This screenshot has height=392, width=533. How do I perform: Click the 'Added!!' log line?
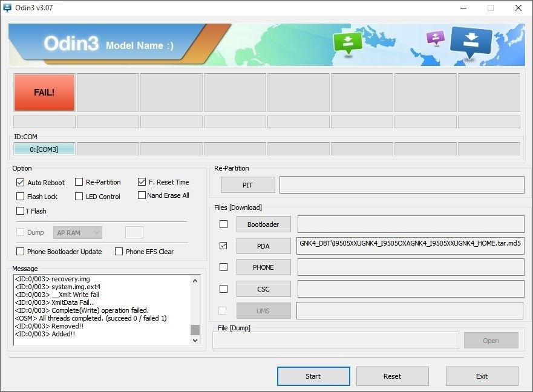click(45, 334)
